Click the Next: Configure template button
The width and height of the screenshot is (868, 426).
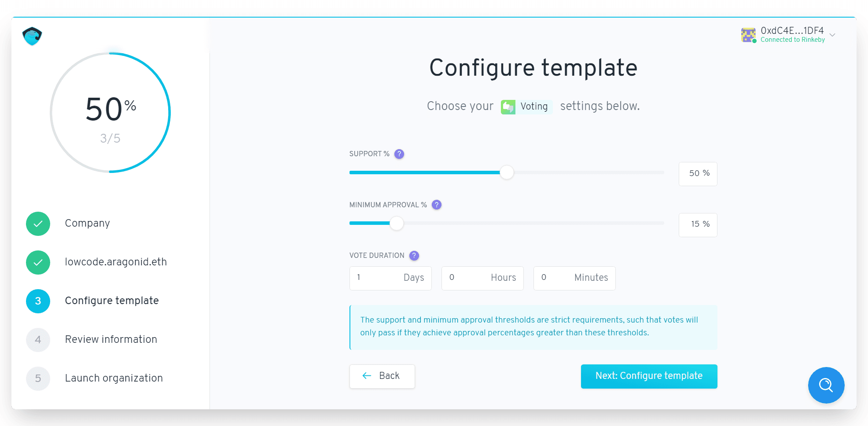649,376
